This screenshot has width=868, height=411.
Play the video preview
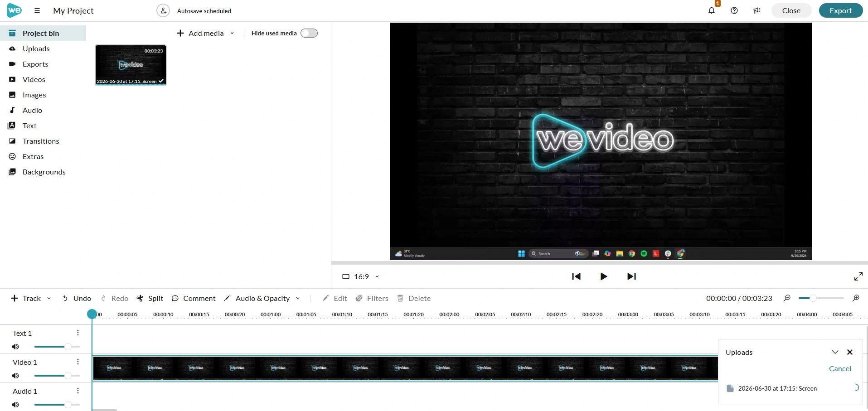(x=603, y=276)
